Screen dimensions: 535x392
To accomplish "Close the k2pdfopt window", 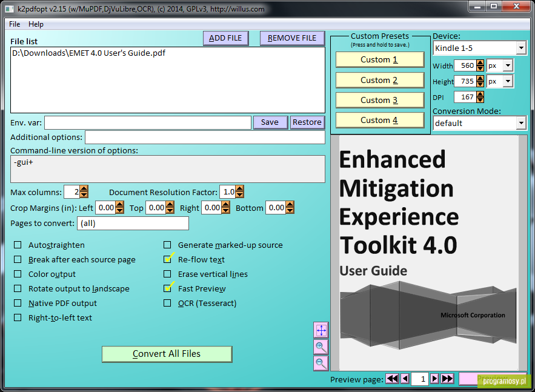I will [x=517, y=7].
